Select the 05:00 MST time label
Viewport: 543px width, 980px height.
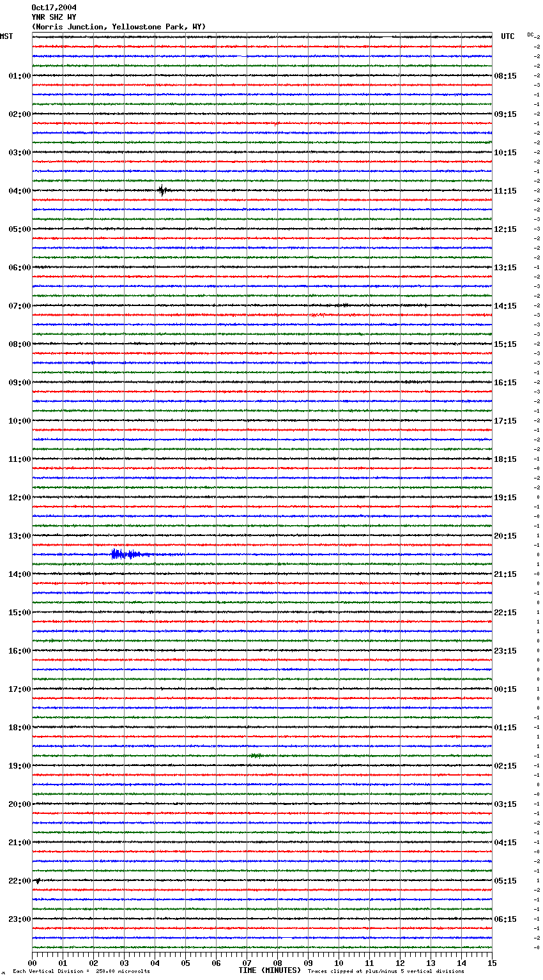(x=20, y=229)
